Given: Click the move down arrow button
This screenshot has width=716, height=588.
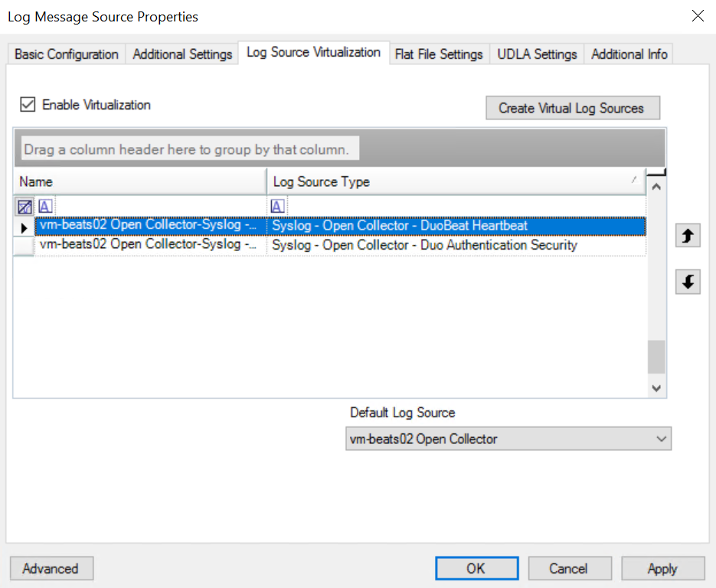Looking at the screenshot, I should pos(688,283).
